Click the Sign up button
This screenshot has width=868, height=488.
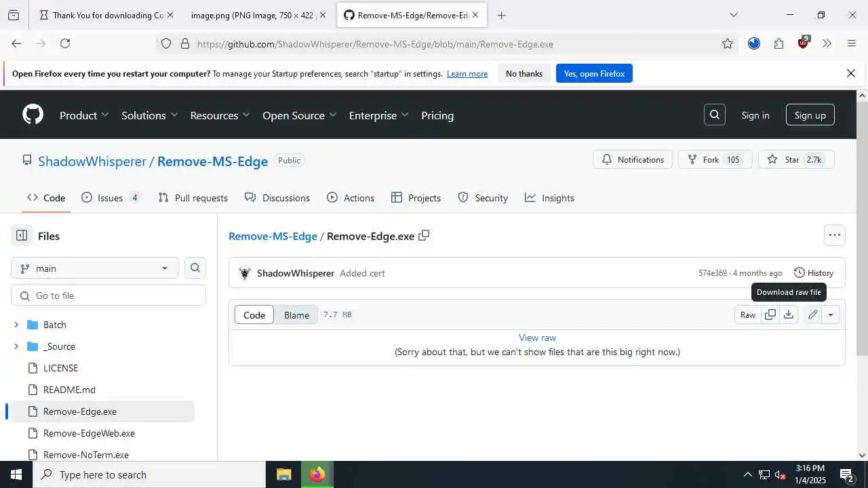pos(810,115)
